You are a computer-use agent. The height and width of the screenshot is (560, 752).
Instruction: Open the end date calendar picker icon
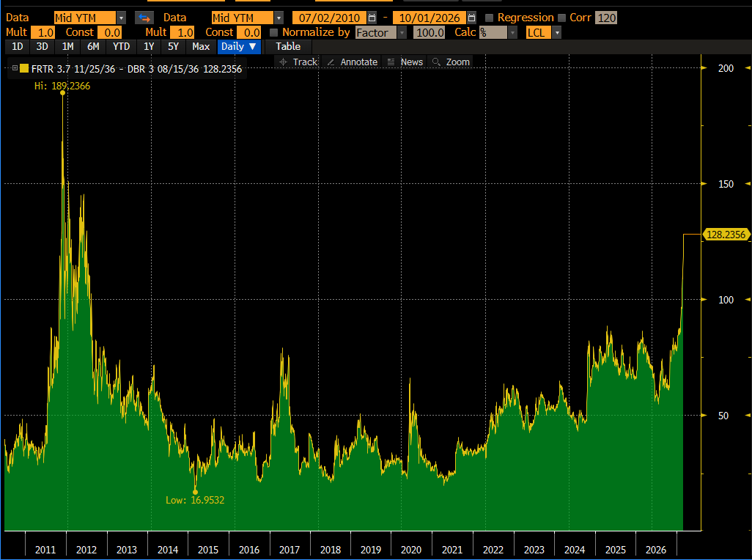471,18
